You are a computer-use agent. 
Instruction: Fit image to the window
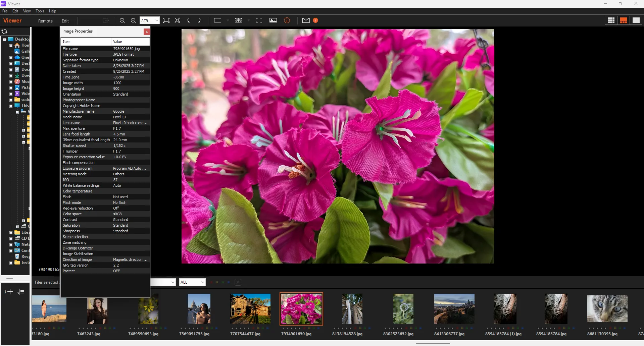tap(166, 20)
